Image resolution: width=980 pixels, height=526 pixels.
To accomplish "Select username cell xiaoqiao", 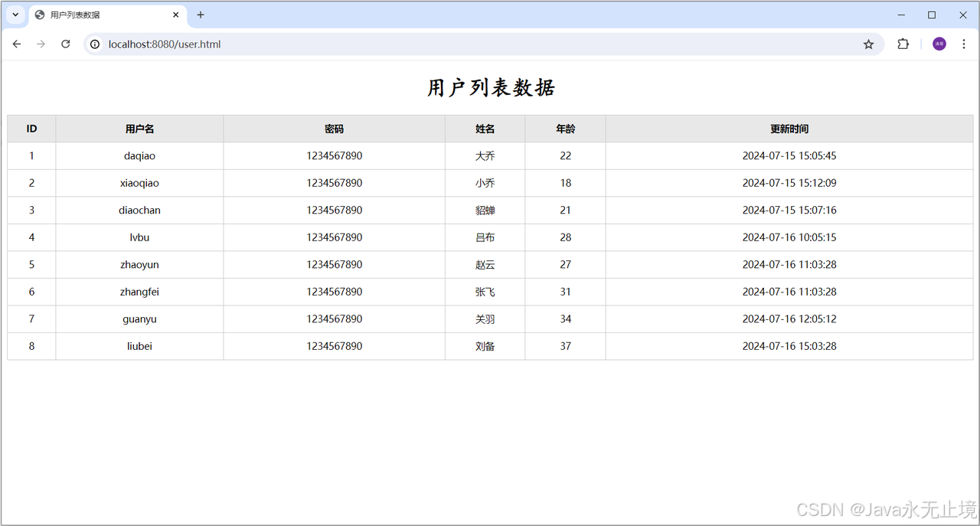I will (x=139, y=183).
